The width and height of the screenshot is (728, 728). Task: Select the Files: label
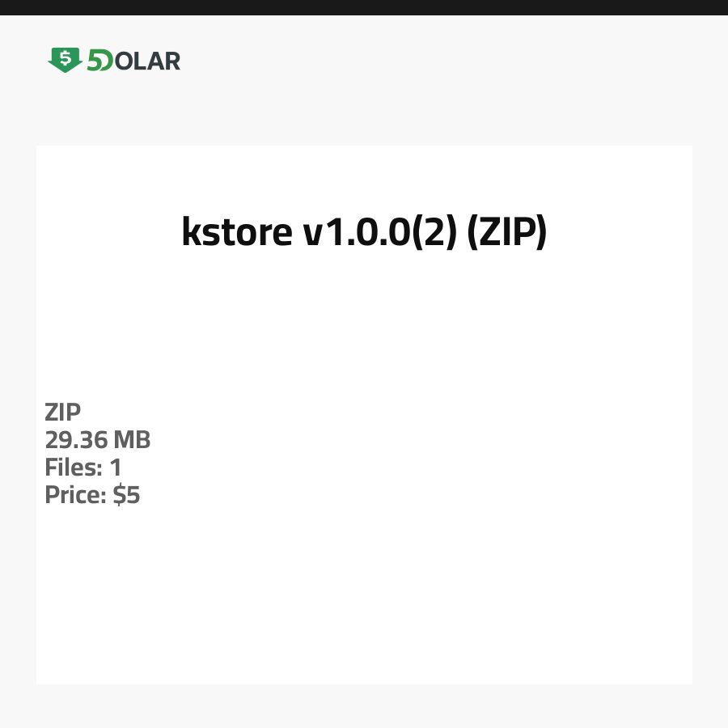[x=72, y=468]
